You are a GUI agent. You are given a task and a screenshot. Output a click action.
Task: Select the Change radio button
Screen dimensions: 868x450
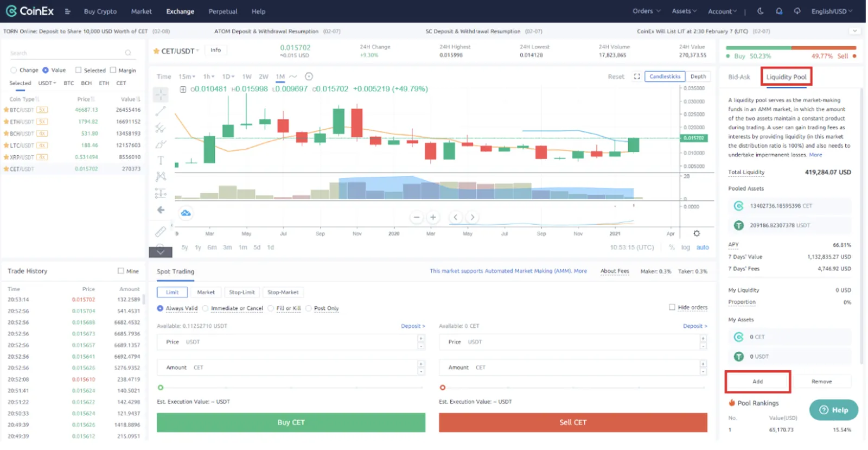[x=14, y=70]
